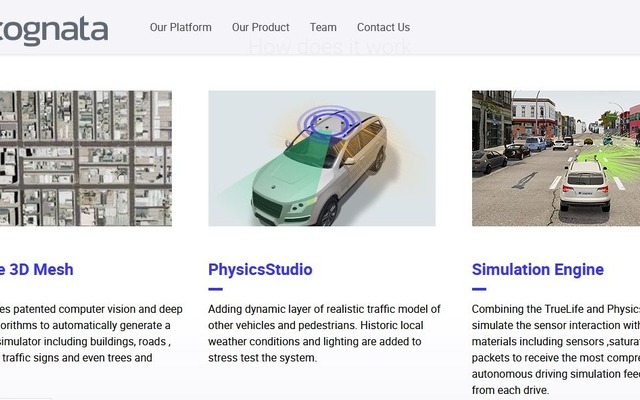Click the 'patented computer vision and deep' text
Viewport: 640px width, 400px height.
tap(98, 309)
